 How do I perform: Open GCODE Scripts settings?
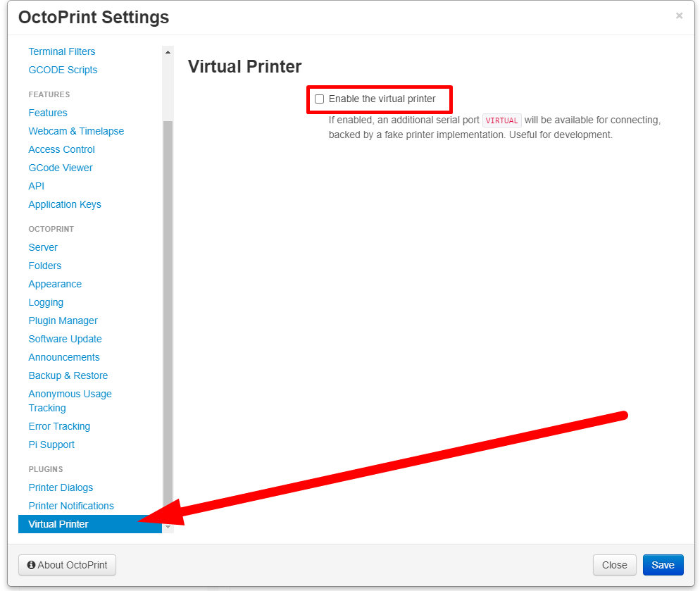63,70
